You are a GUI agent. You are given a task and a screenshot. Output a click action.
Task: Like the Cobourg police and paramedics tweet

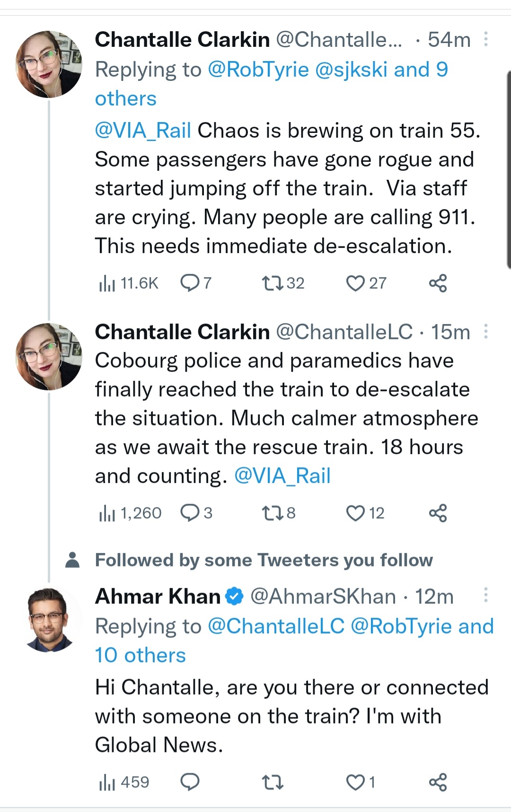pos(355,513)
